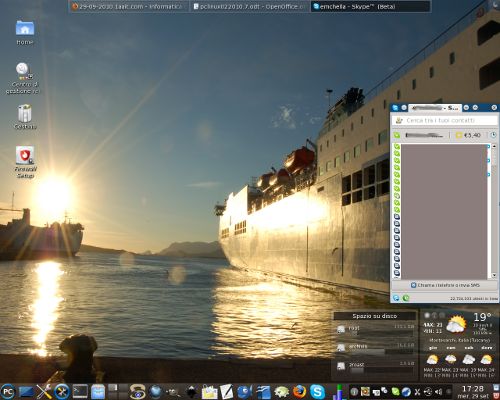Viewport: 500px width, 400px height.
Task: Click 'Chiama i telefoni o invia SMS' button
Action: coord(445,285)
